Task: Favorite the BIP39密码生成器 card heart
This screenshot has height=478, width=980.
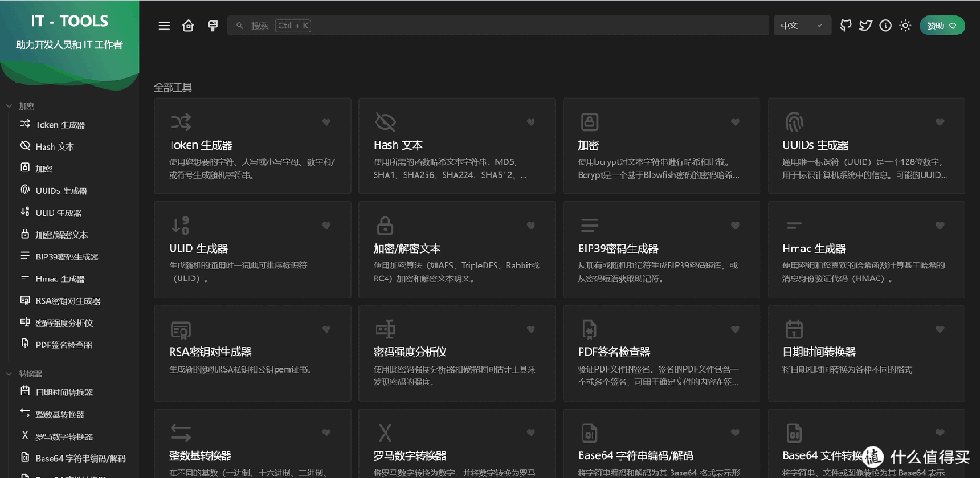Action: click(x=736, y=226)
